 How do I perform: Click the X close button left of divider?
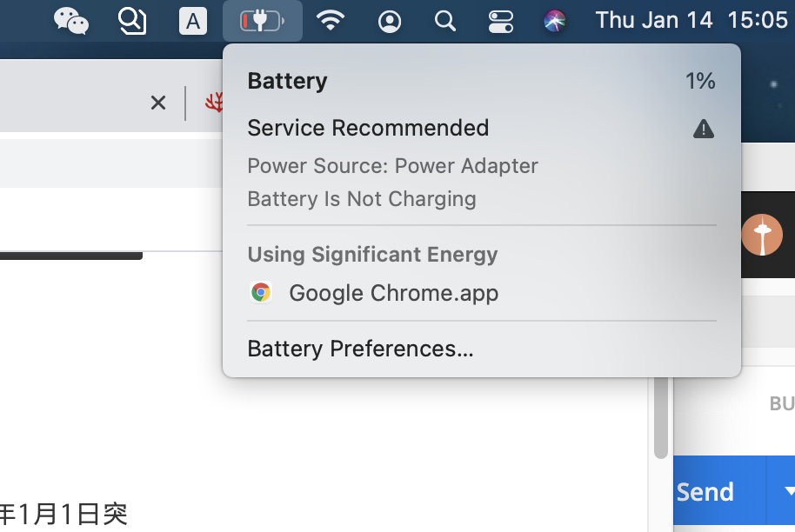click(157, 103)
